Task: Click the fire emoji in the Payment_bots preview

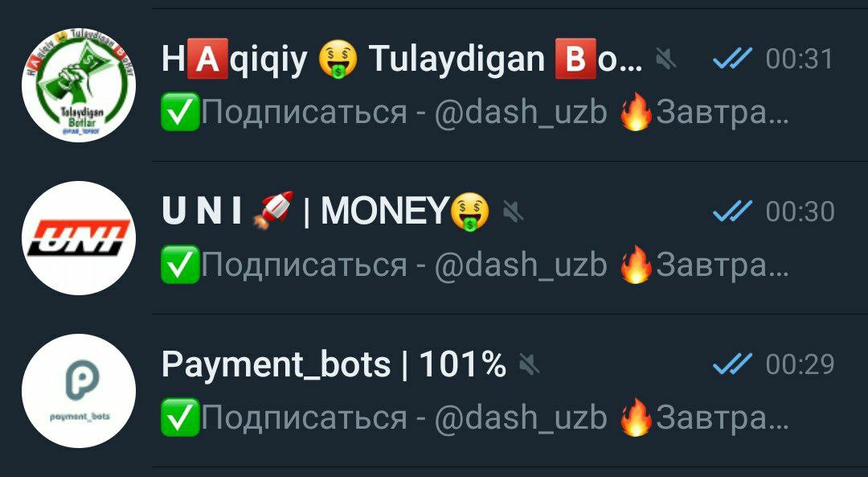Action: (x=636, y=417)
